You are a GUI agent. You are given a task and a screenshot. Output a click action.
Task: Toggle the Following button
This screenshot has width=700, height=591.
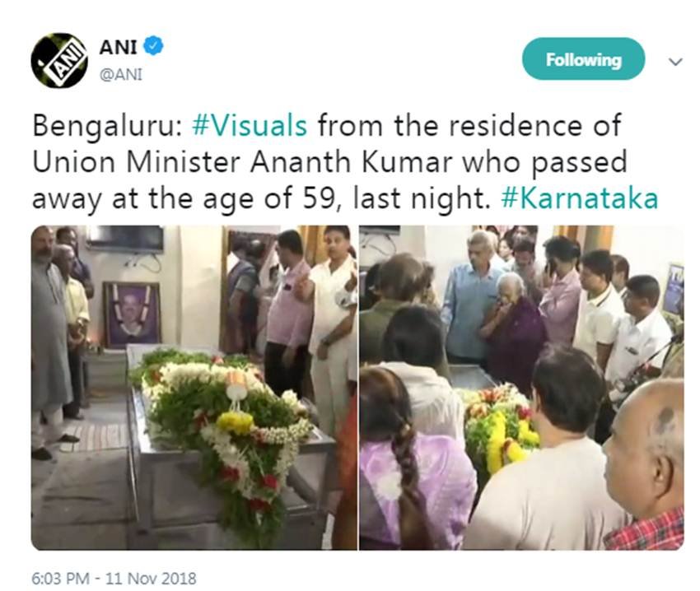click(x=583, y=59)
